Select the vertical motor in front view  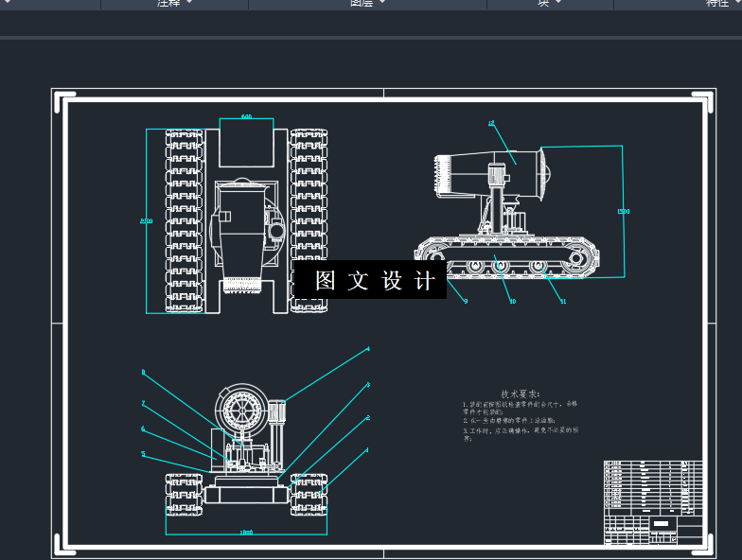click(x=277, y=412)
